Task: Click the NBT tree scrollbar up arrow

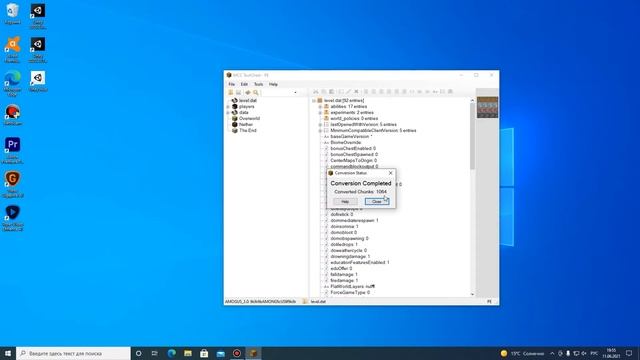Action: pos(472,100)
